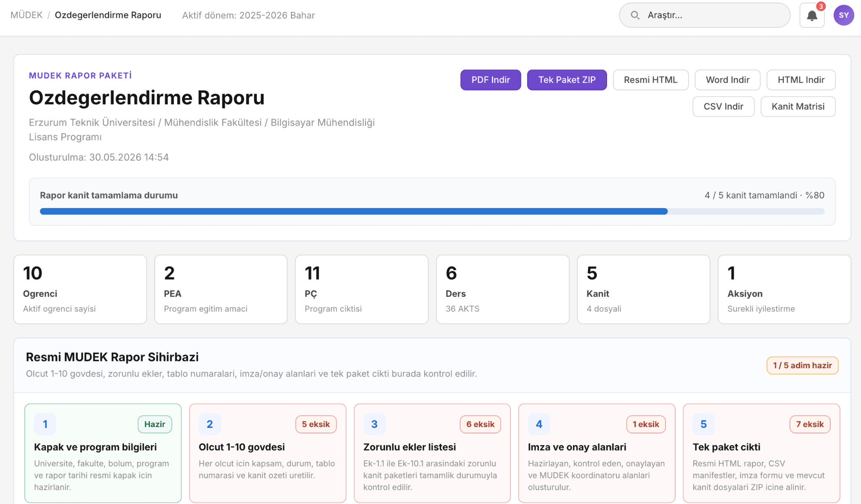The width and height of the screenshot is (861, 504).
Task: Click the Word Indir button
Action: 727,80
